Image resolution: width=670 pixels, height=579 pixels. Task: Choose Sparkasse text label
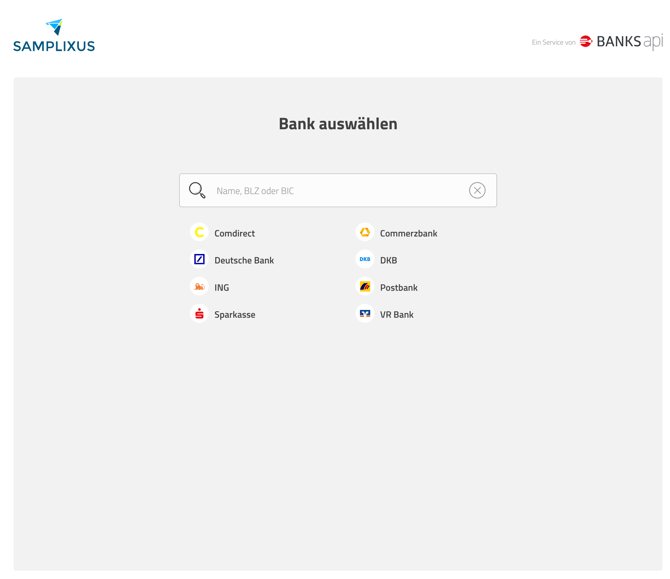click(x=234, y=315)
